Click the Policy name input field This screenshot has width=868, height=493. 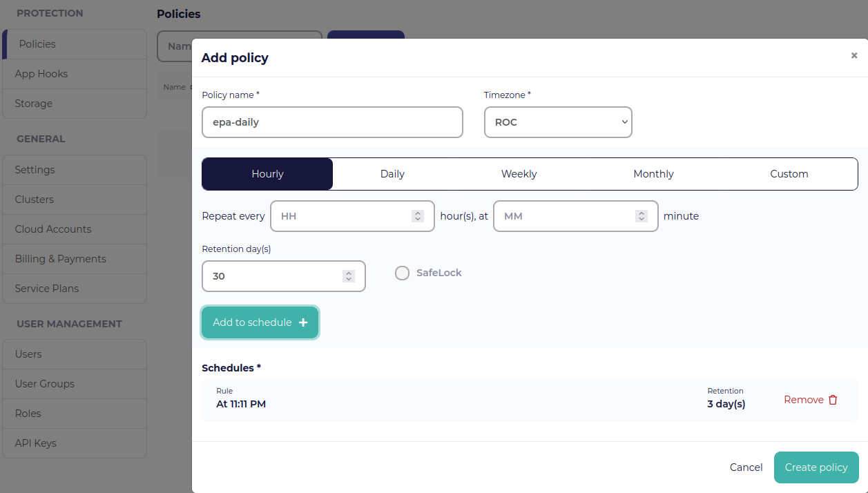[332, 122]
